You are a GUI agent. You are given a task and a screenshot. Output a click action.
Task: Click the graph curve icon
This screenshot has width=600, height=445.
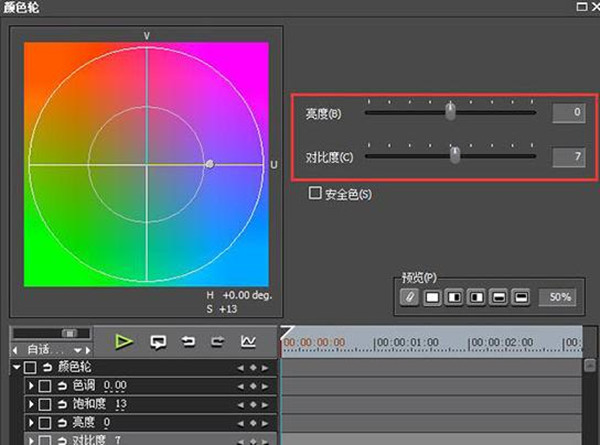(247, 342)
